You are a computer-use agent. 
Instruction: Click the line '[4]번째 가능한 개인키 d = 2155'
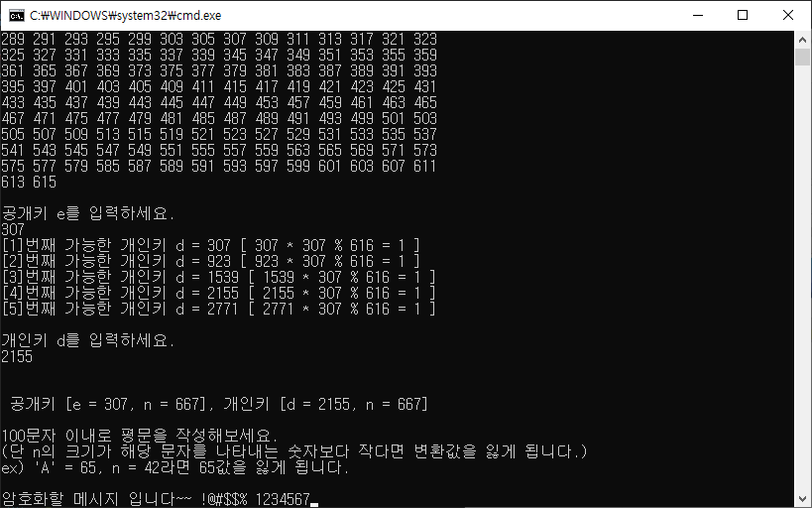coord(218,294)
